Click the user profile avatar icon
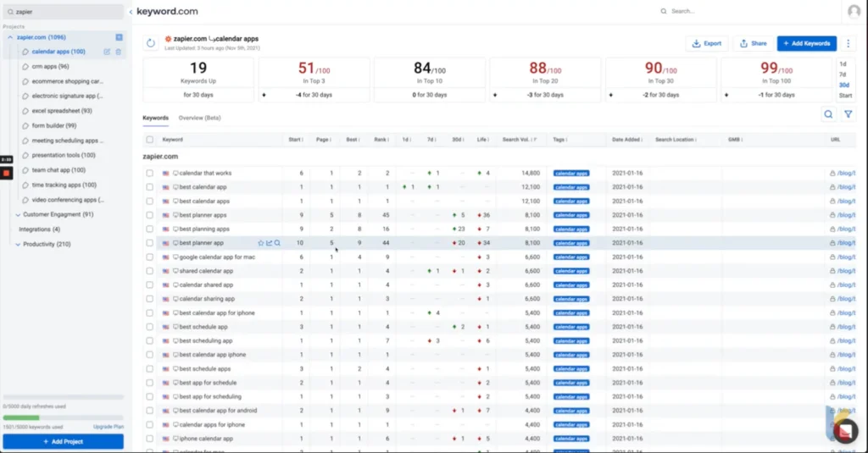The image size is (868, 453). 854,11
